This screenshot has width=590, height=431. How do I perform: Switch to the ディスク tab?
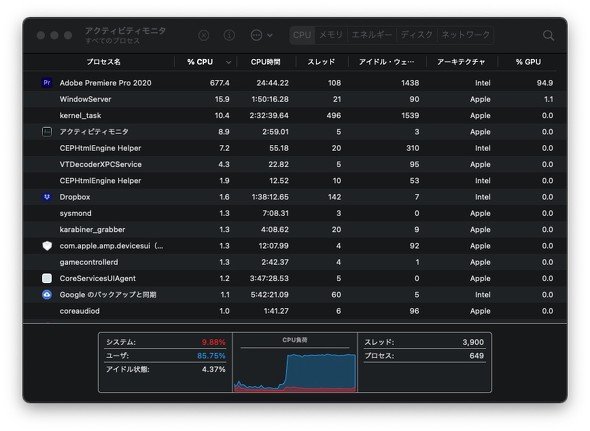[417, 35]
